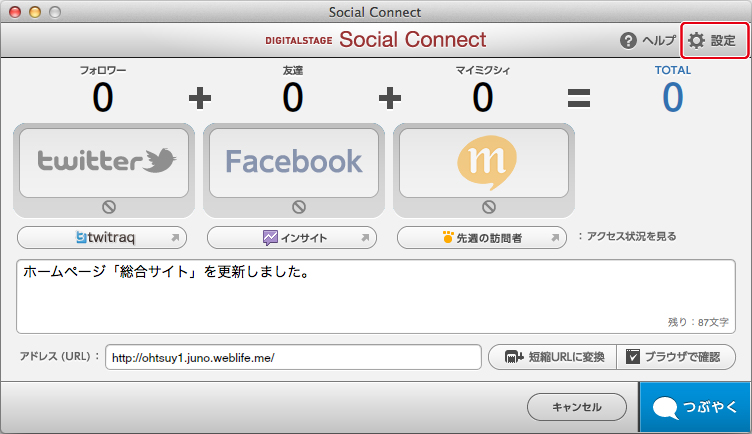Focus the アドレス (URL) input field
This screenshot has width=752, height=434.
(293, 357)
